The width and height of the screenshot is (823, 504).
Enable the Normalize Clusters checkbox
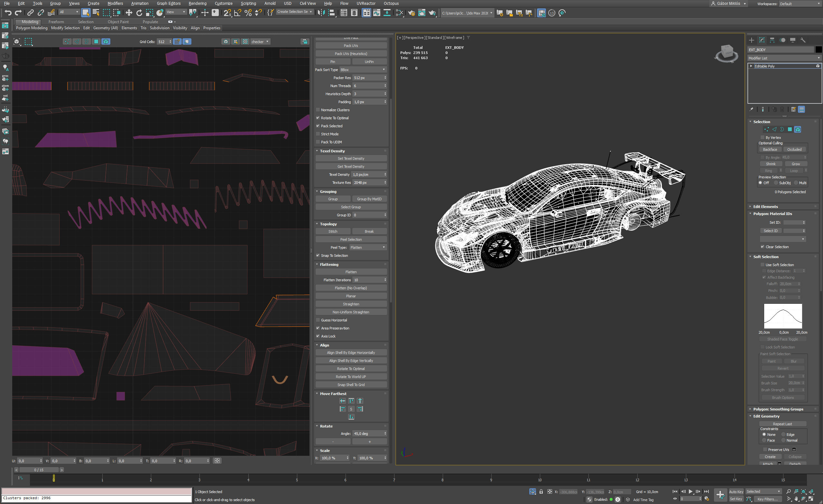[x=318, y=110]
